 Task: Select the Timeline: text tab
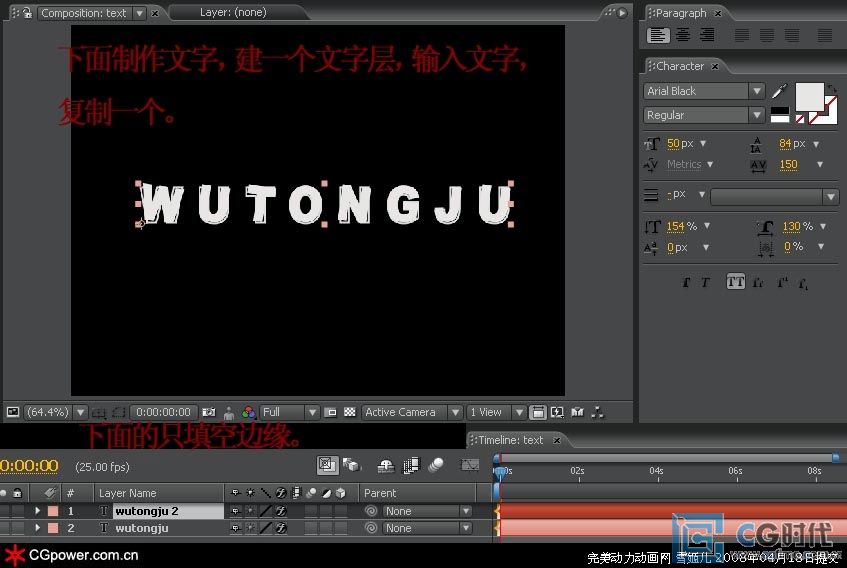(x=510, y=440)
